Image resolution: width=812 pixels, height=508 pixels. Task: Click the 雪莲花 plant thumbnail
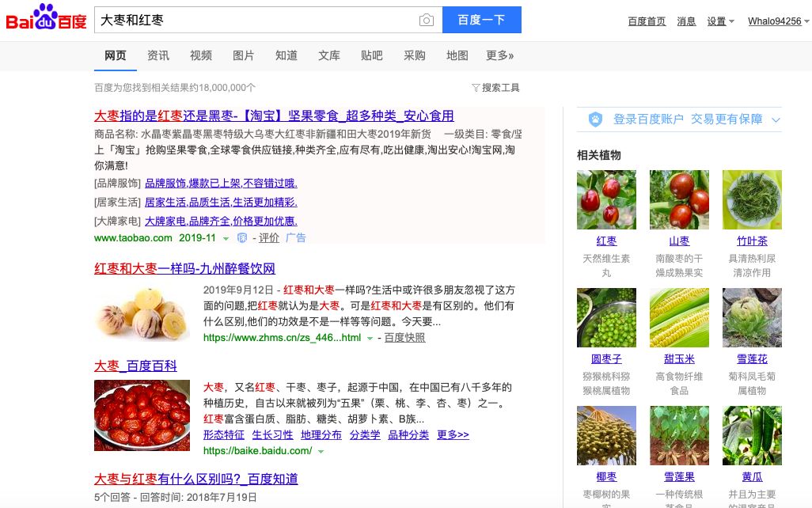tap(752, 317)
